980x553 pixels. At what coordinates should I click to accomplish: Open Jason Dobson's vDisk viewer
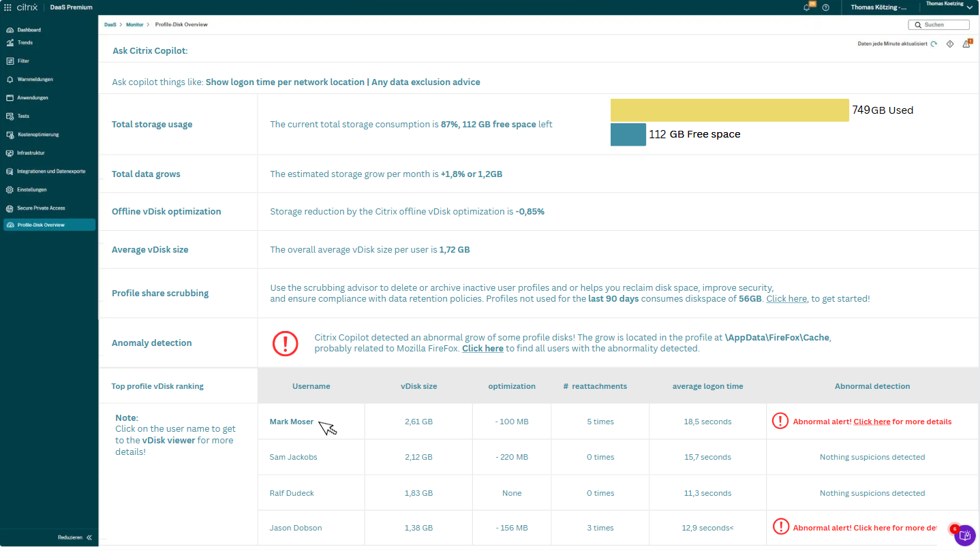pos(296,528)
